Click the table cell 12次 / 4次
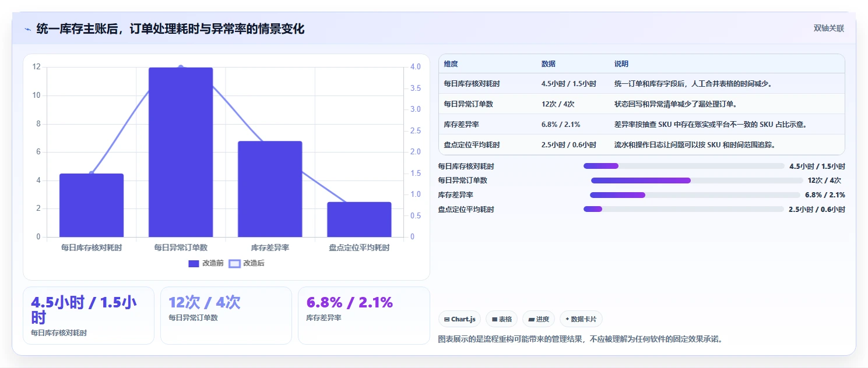Viewport: 868px width, 368px height. 558,104
